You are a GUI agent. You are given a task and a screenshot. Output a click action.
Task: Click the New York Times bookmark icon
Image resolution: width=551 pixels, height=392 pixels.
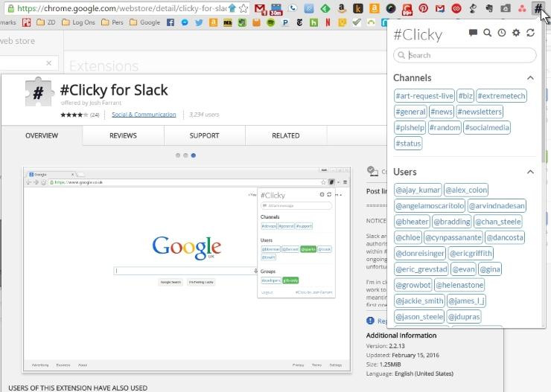pyautogui.click(x=299, y=23)
